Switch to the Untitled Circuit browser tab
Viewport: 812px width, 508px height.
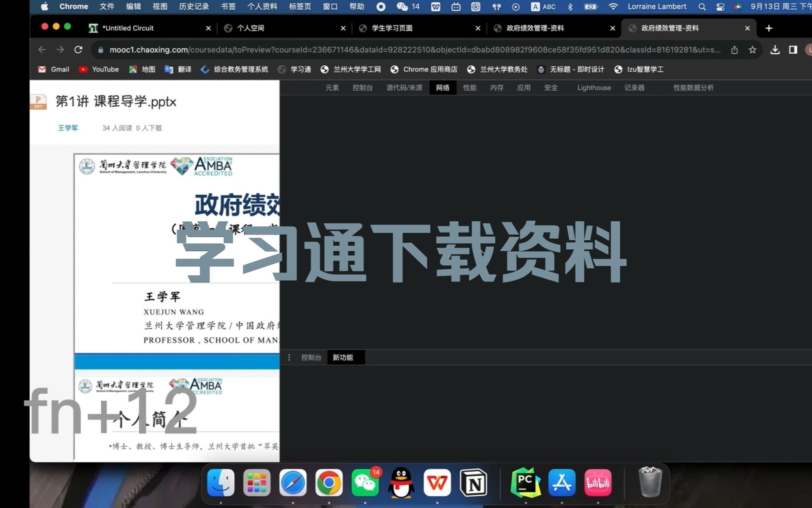pyautogui.click(x=149, y=28)
